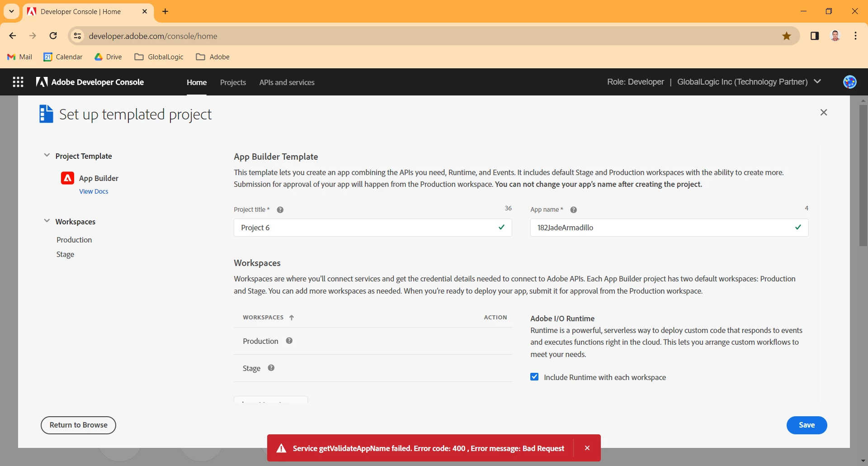Open GlobalLogic bookmarks folder
Image resolution: width=868 pixels, height=466 pixels.
pyautogui.click(x=159, y=57)
